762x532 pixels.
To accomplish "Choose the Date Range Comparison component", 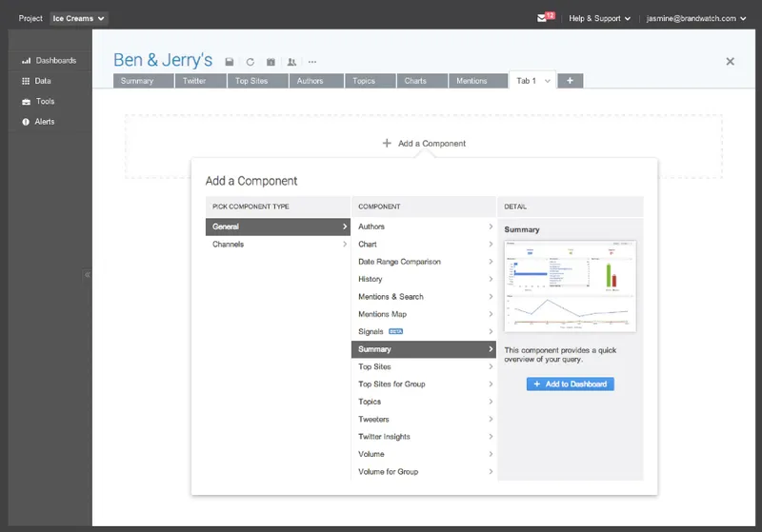I will click(423, 262).
